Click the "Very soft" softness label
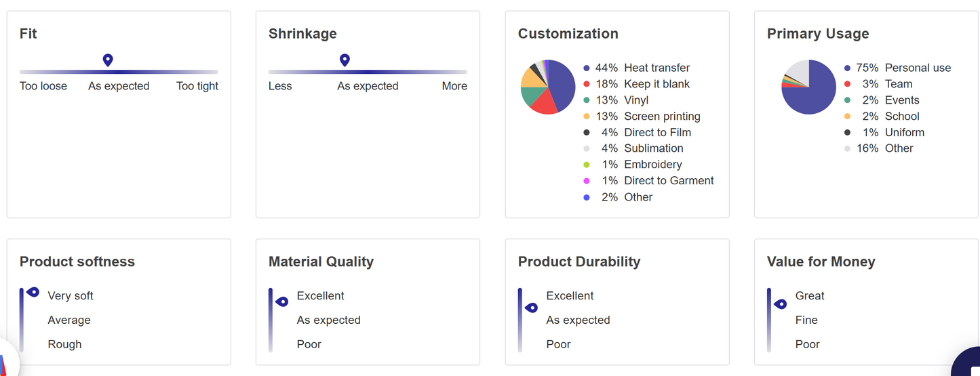 tap(71, 296)
